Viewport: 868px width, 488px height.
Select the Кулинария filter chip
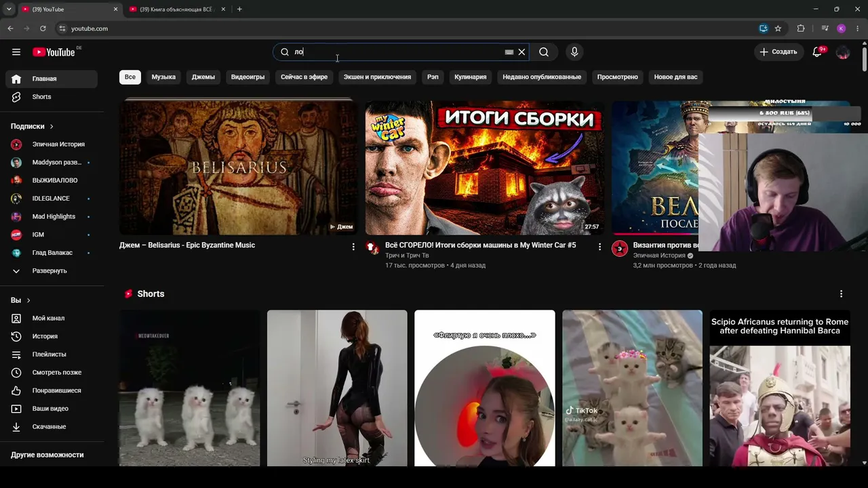471,77
